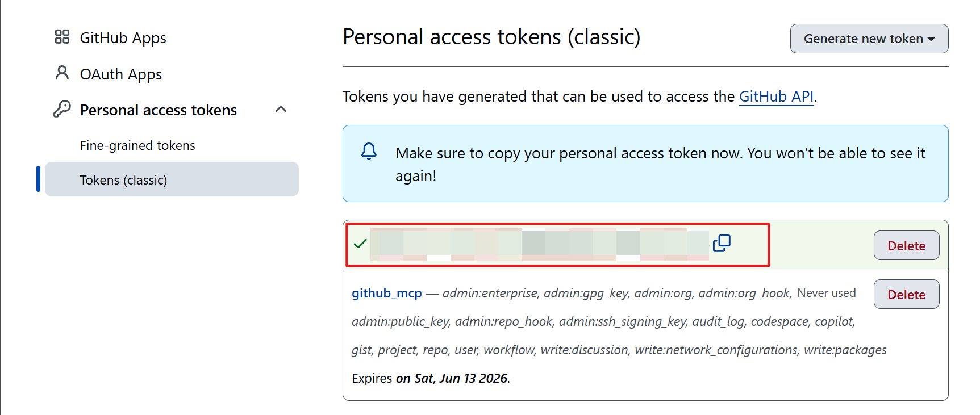Click the blurred token value field

(x=540, y=245)
